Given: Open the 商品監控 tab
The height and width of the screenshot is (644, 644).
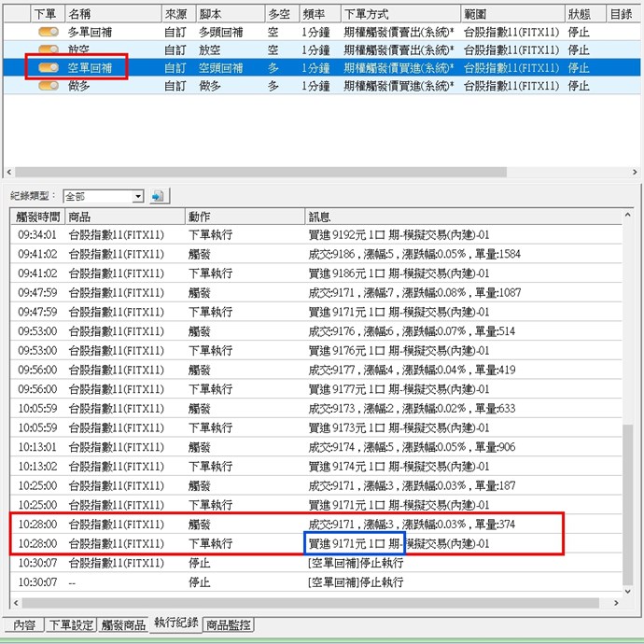Looking at the screenshot, I should coord(229,624).
